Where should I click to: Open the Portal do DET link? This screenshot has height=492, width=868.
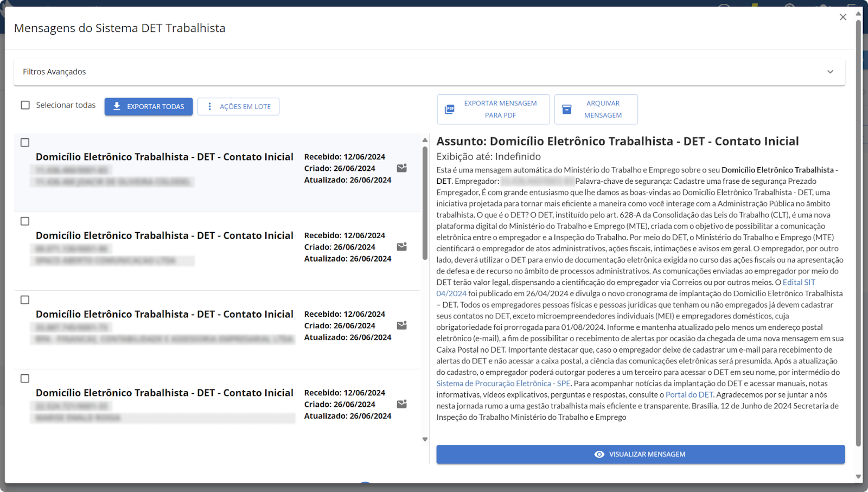pos(690,395)
